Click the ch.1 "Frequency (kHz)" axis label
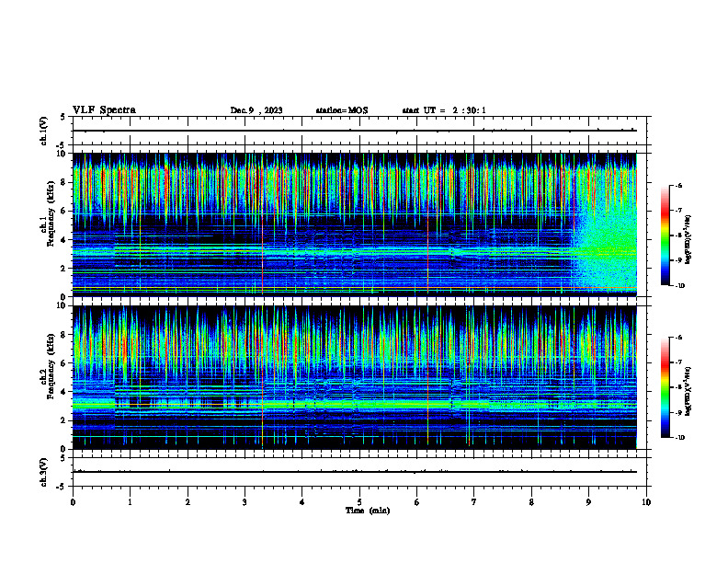728x563 pixels. point(51,213)
